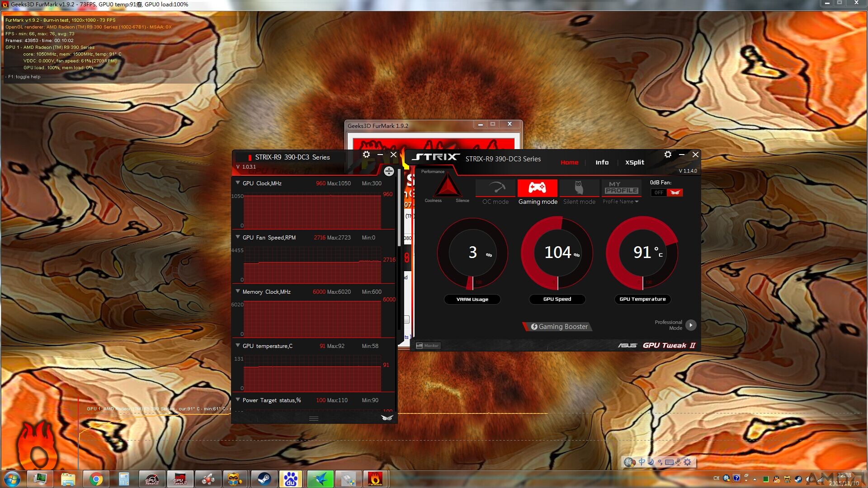Collapse GPU temperature,C graph
Screen dimensions: 868x488
[x=238, y=345]
